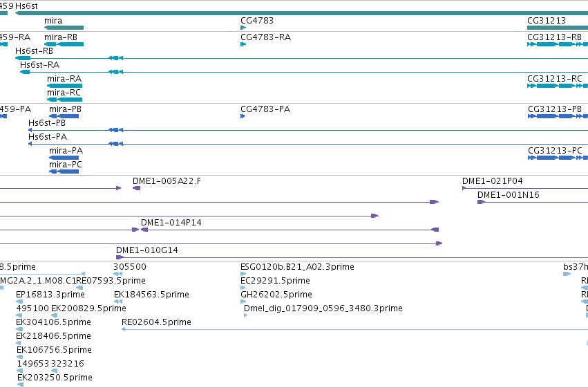Click the mira-RC transcript label
The image size is (588, 388).
(64, 93)
